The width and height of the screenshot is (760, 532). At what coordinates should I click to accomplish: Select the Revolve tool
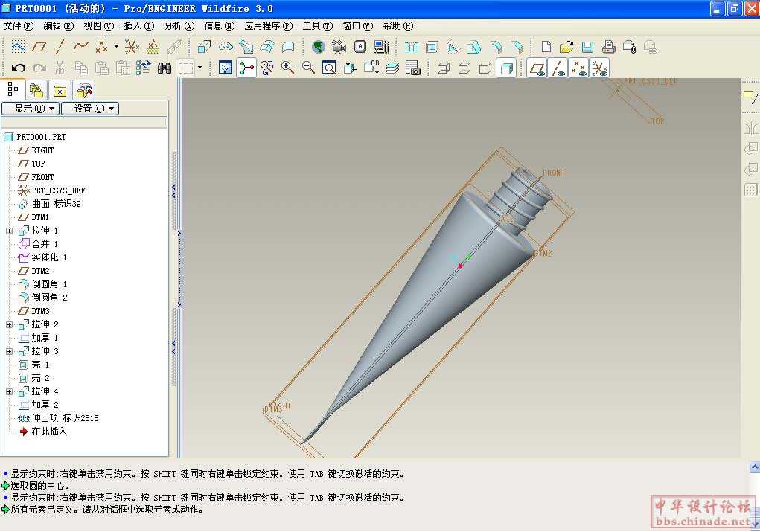coord(226,47)
